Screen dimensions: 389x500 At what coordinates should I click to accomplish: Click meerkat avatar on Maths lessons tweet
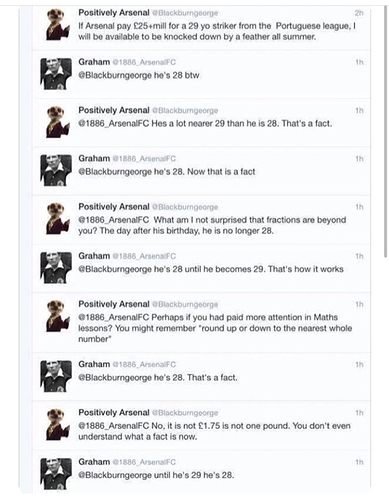tap(58, 316)
